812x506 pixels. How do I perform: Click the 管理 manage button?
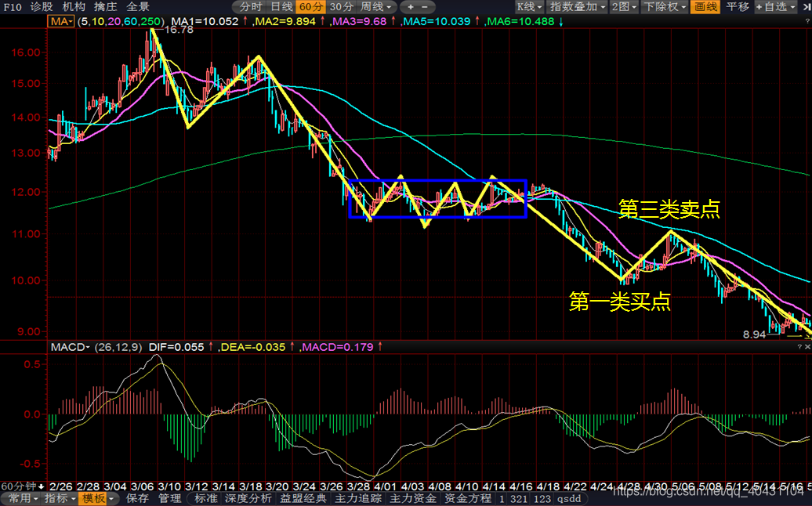click(170, 498)
